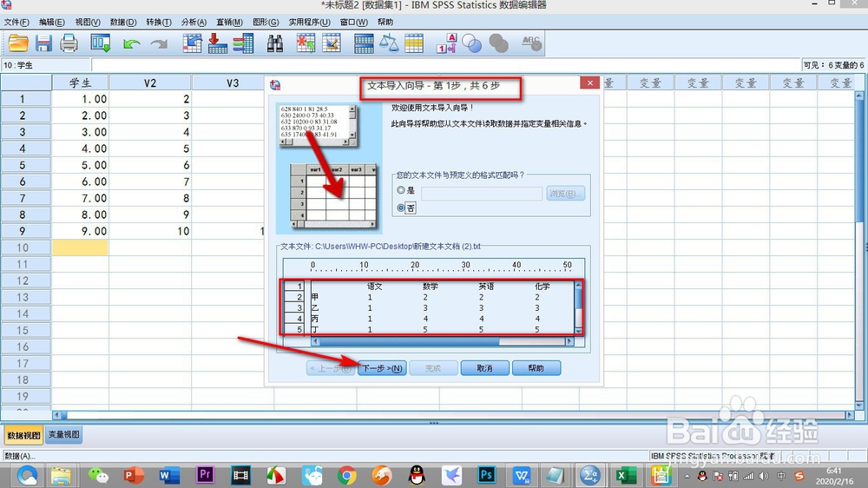The image size is (868, 488).
Task: Click data grid vertical scrollbar
Action: point(859,250)
